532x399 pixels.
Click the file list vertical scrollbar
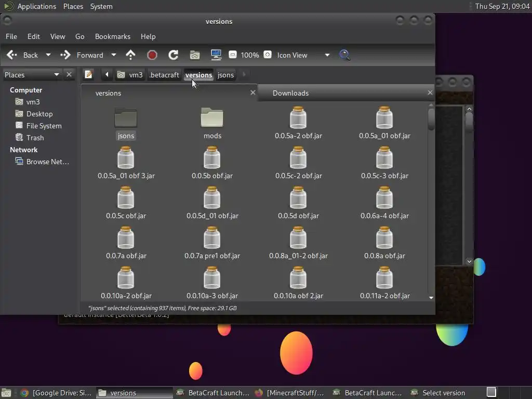[431, 119]
